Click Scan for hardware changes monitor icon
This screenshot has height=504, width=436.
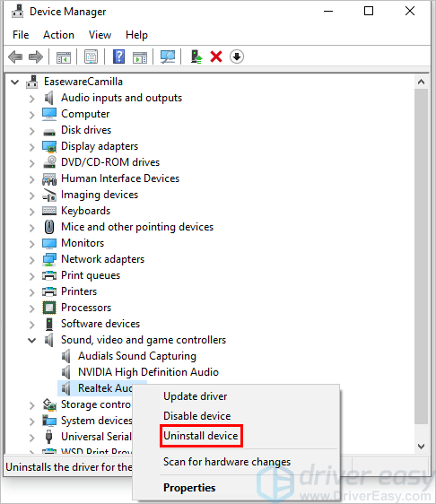click(168, 56)
